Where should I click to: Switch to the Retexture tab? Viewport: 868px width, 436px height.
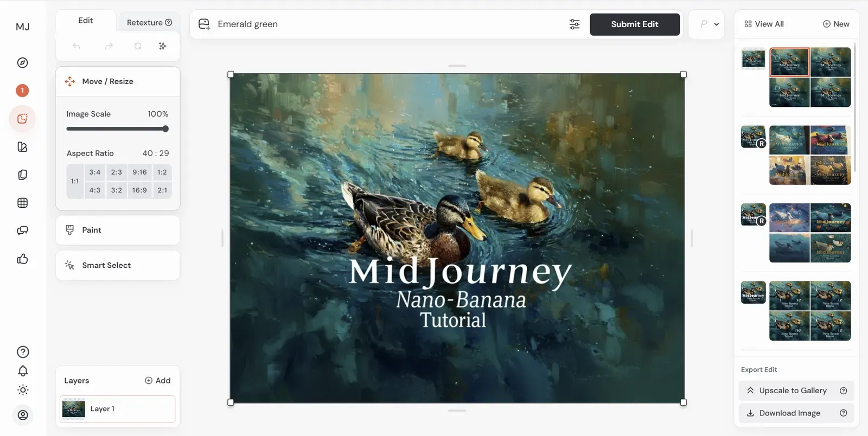(149, 22)
